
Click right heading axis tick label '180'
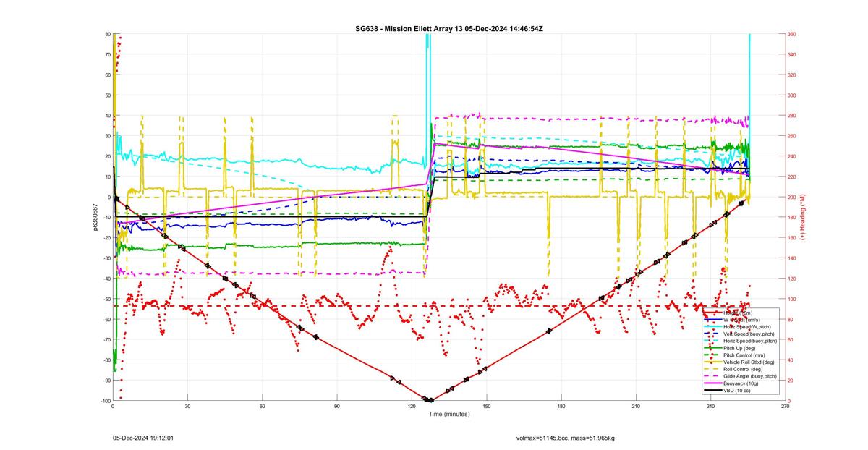[792, 217]
